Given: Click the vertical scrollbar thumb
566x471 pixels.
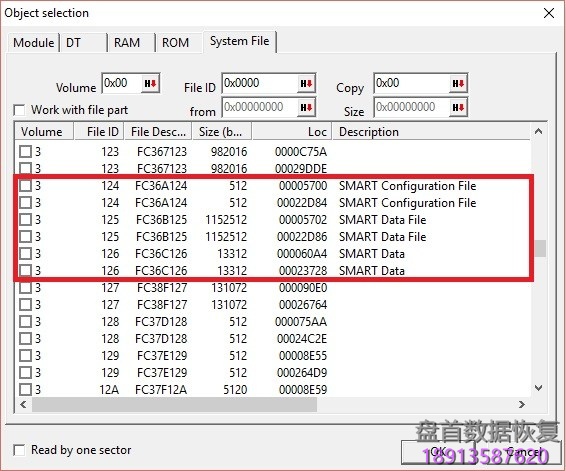Looking at the screenshot, I should 540,248.
